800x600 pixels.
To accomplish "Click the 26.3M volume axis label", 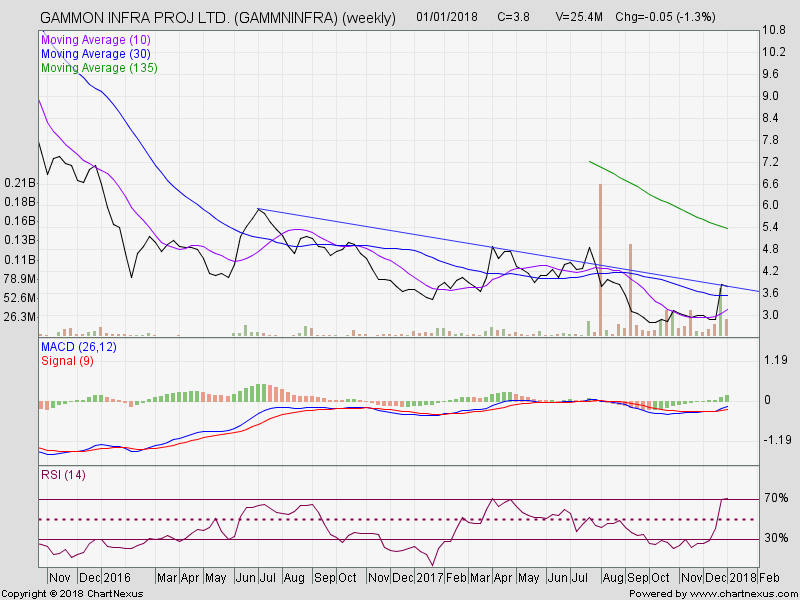I will pyautogui.click(x=19, y=317).
